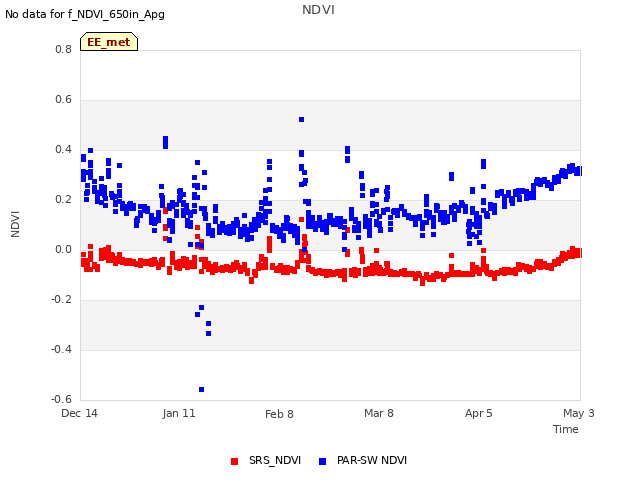Click the -0.4 y-axis tick label

tap(61, 349)
